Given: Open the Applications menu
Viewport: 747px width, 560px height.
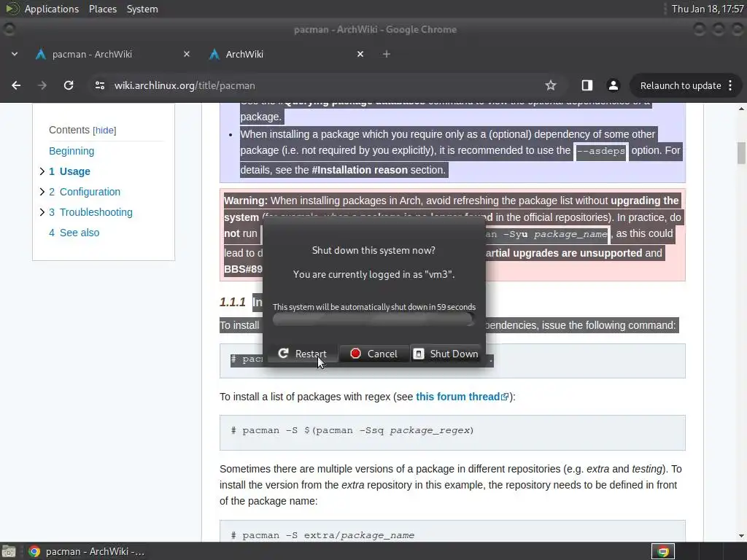Looking at the screenshot, I should (x=52, y=9).
